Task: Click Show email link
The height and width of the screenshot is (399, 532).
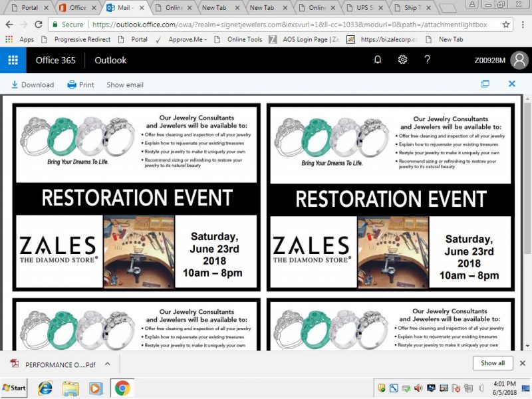Action: [x=125, y=84]
